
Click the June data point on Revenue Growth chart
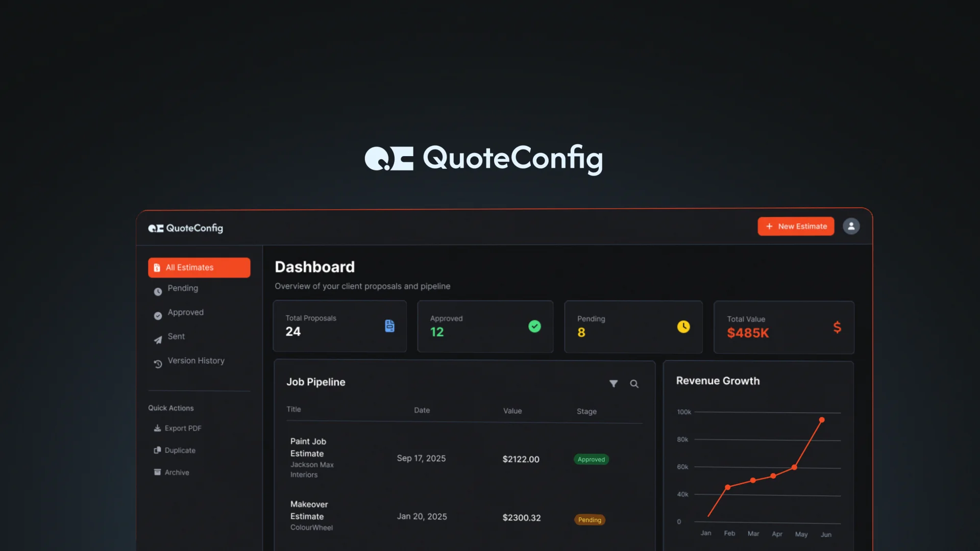[x=822, y=420]
